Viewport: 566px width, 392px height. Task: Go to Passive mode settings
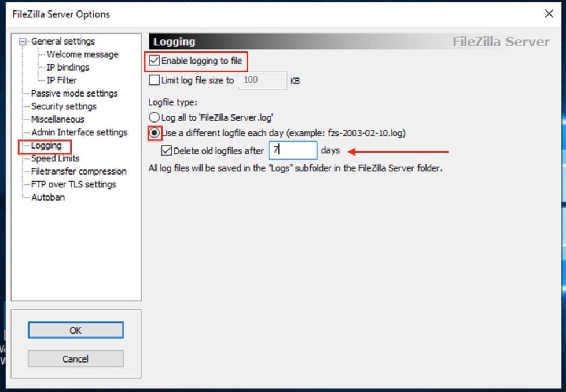click(x=74, y=93)
